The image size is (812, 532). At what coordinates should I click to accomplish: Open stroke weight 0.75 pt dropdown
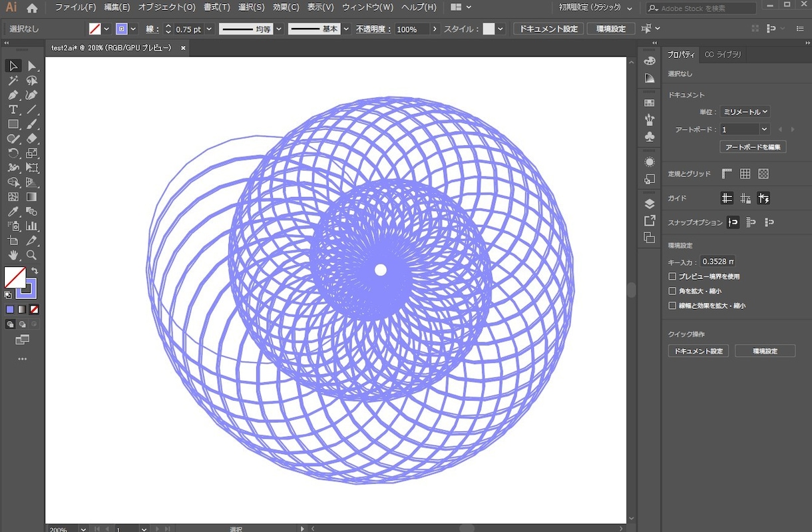click(209, 29)
